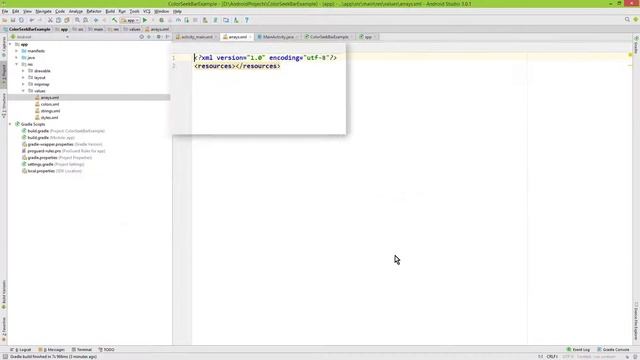Select local.properties file
This screenshot has width=640, height=360.
pyautogui.click(x=52, y=171)
